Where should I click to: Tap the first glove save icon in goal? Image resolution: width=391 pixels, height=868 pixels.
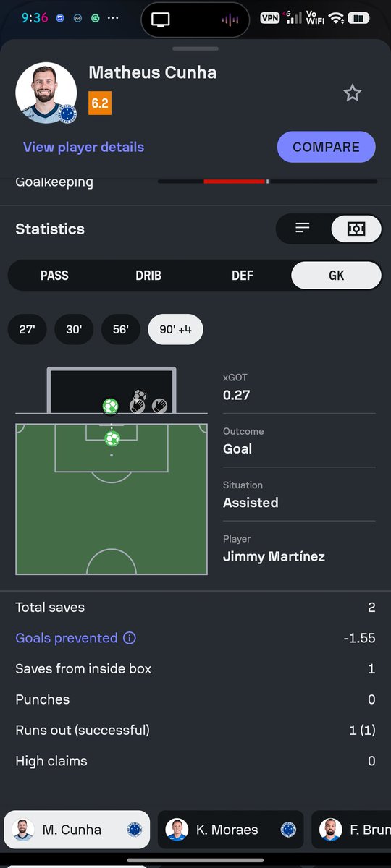138,404
